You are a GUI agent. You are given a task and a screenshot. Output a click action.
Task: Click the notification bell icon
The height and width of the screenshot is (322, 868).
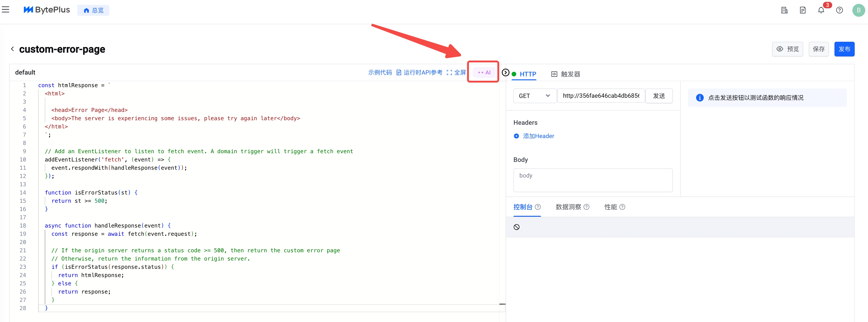821,10
